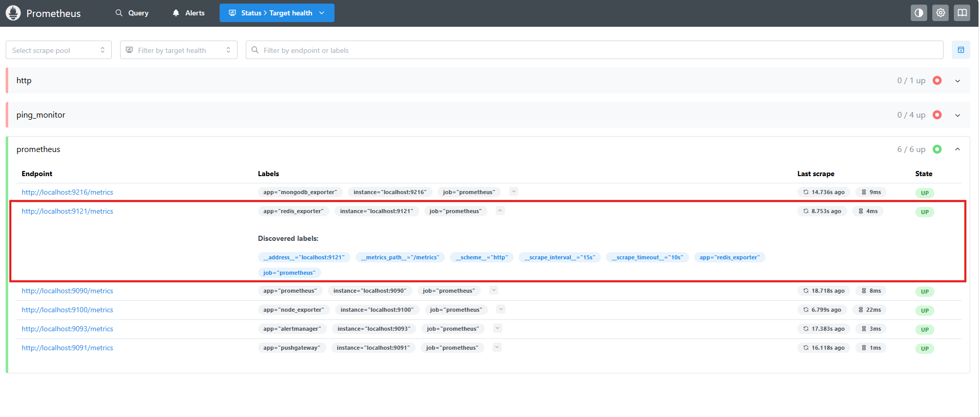980x417 pixels.
Task: Expand discovered labels for pushgateway row
Action: pos(497,347)
